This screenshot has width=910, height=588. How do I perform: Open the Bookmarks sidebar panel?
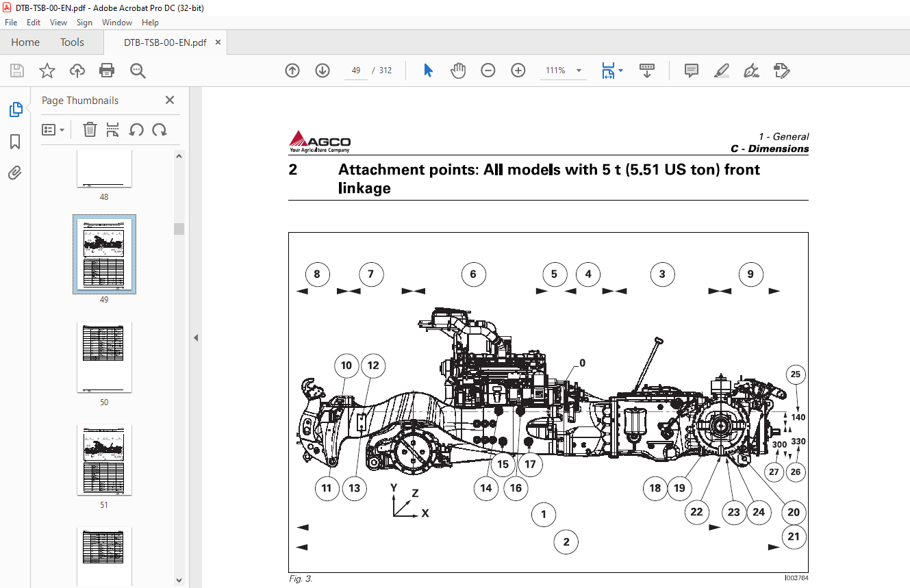[15, 142]
